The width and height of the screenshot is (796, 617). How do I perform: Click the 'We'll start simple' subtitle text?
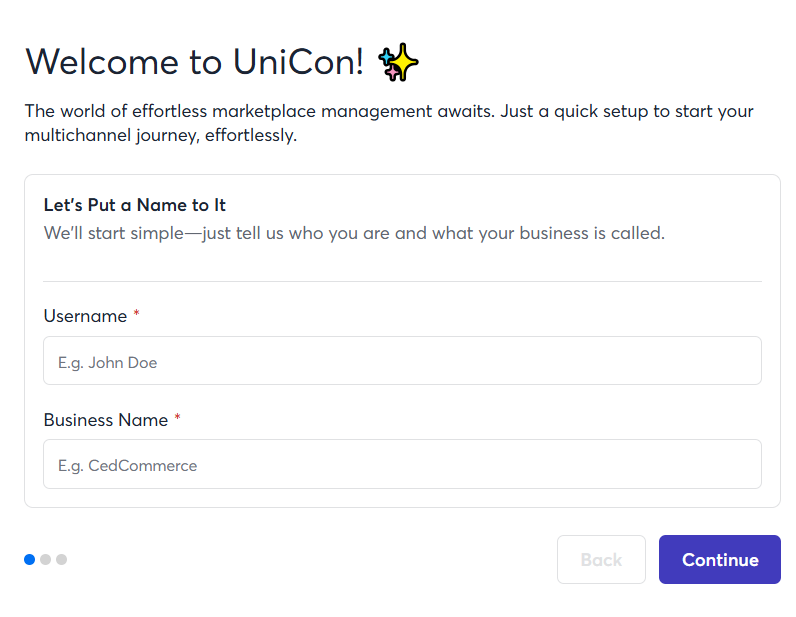[354, 234]
